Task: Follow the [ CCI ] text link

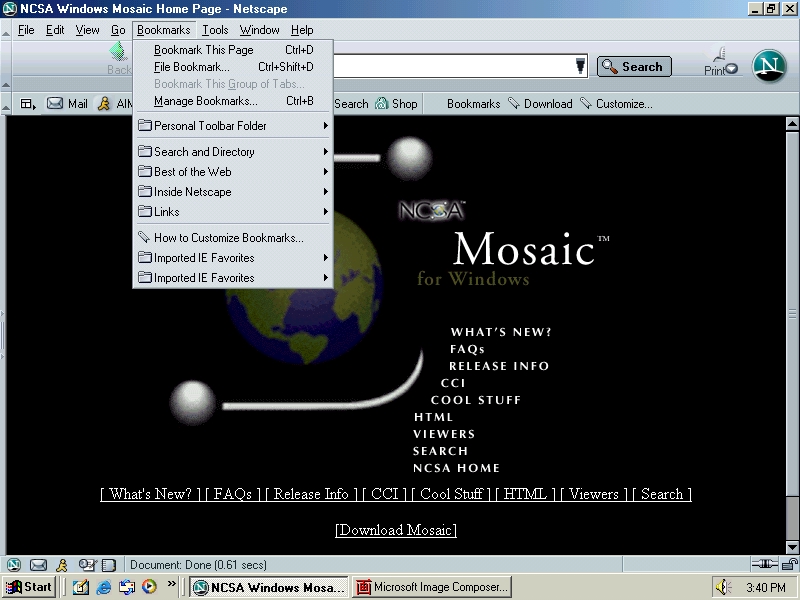Action: 384,494
